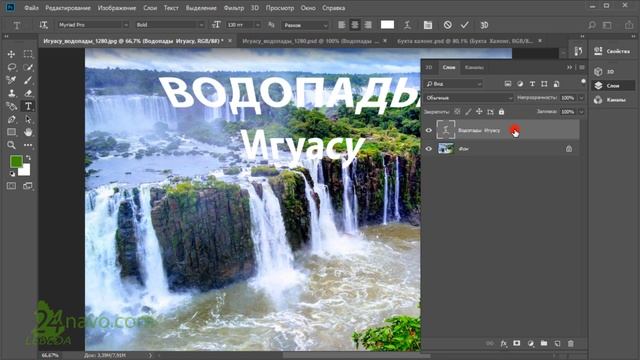The image size is (640, 360).
Task: Create new fill or adjustment layer
Action: [531, 344]
